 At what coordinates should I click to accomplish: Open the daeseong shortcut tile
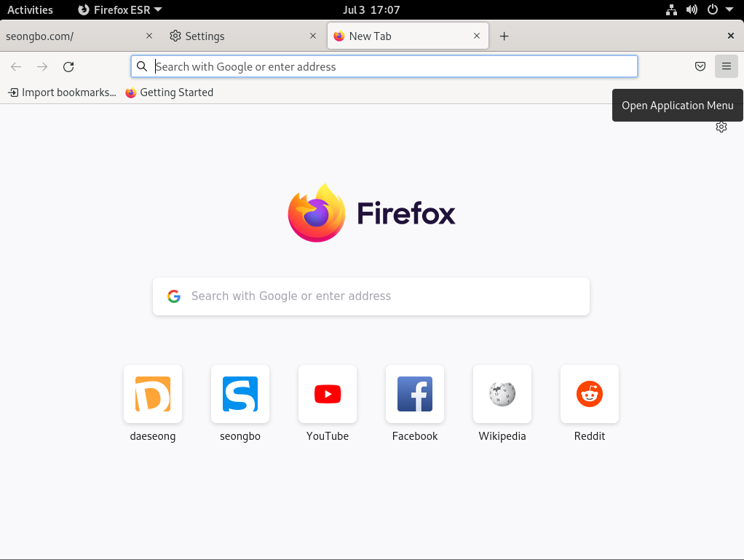click(x=153, y=394)
